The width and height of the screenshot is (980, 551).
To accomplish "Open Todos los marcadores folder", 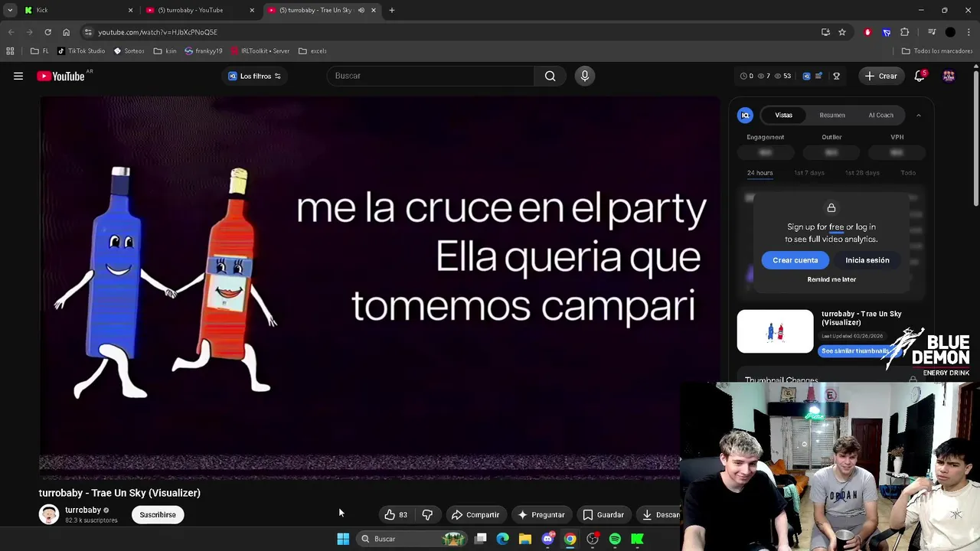I will (937, 51).
